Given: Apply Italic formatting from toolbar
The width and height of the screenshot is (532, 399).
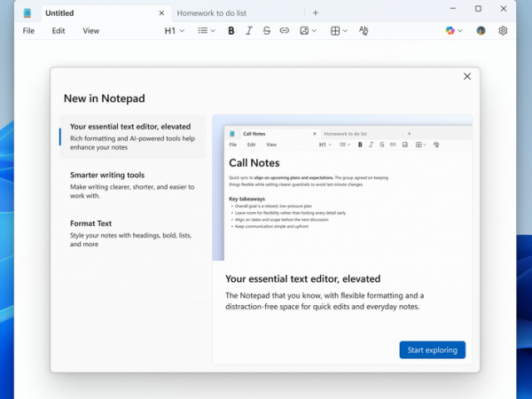Looking at the screenshot, I should tap(249, 31).
